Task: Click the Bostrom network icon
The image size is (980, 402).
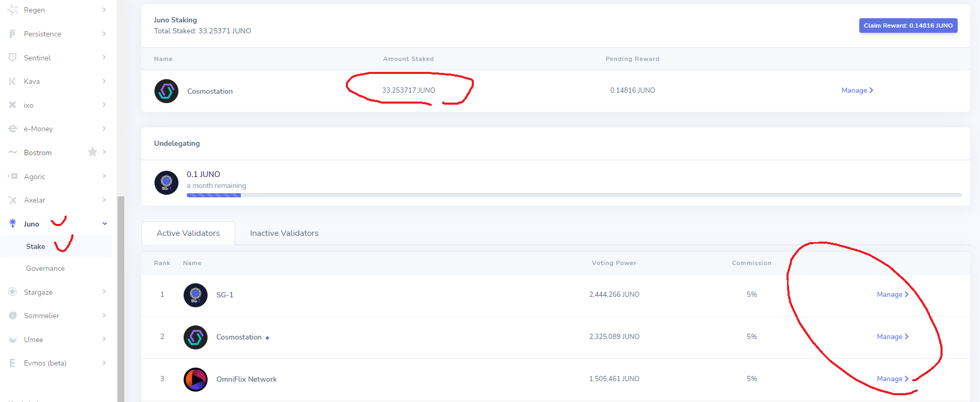Action: pos(12,152)
